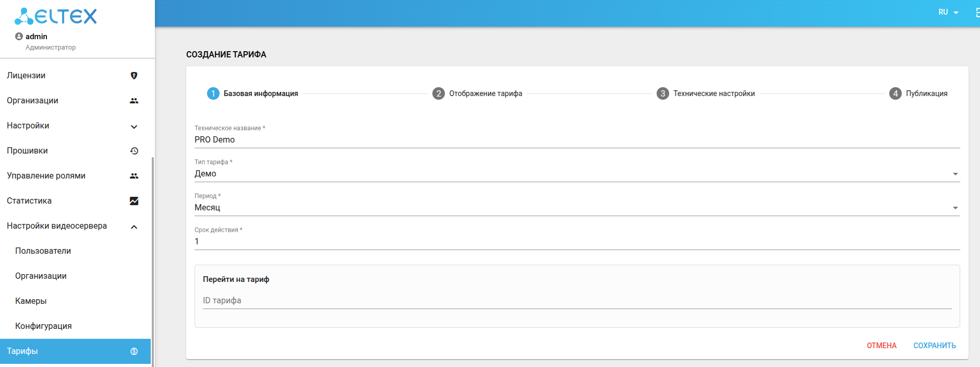The width and height of the screenshot is (980, 367).
Task: Open the Тип тарифа dropdown arrow
Action: 955,174
